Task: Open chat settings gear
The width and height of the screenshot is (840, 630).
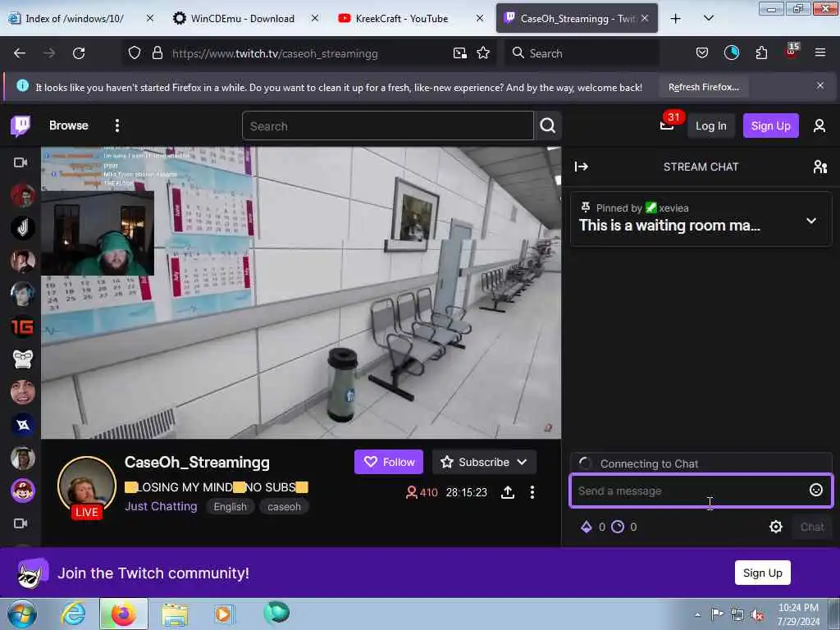Action: click(775, 527)
